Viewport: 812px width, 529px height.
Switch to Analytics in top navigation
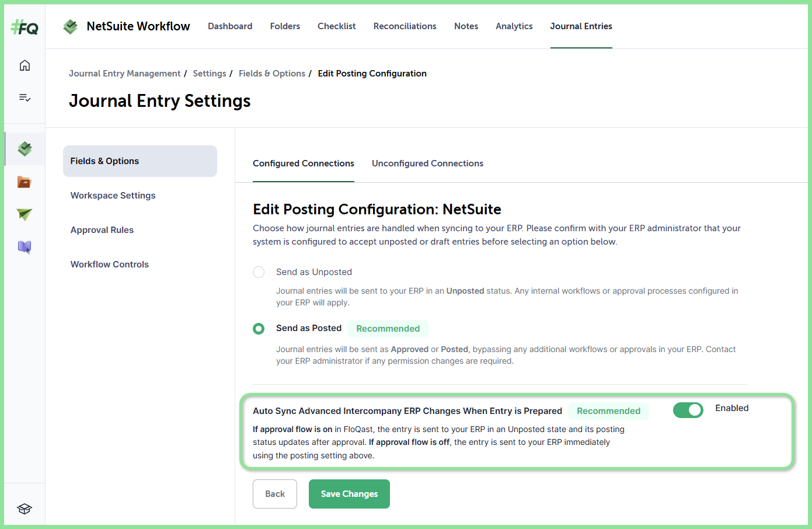[x=514, y=26]
